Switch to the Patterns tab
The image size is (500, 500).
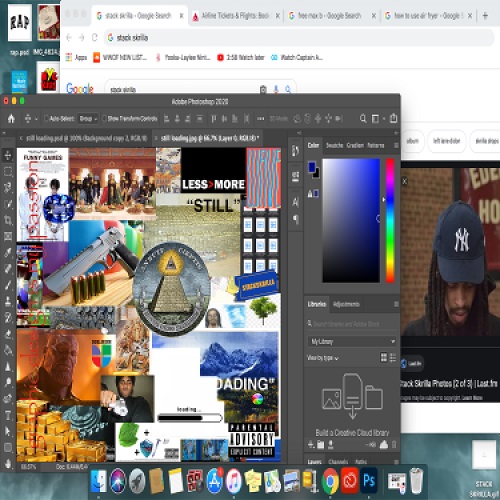click(x=376, y=145)
